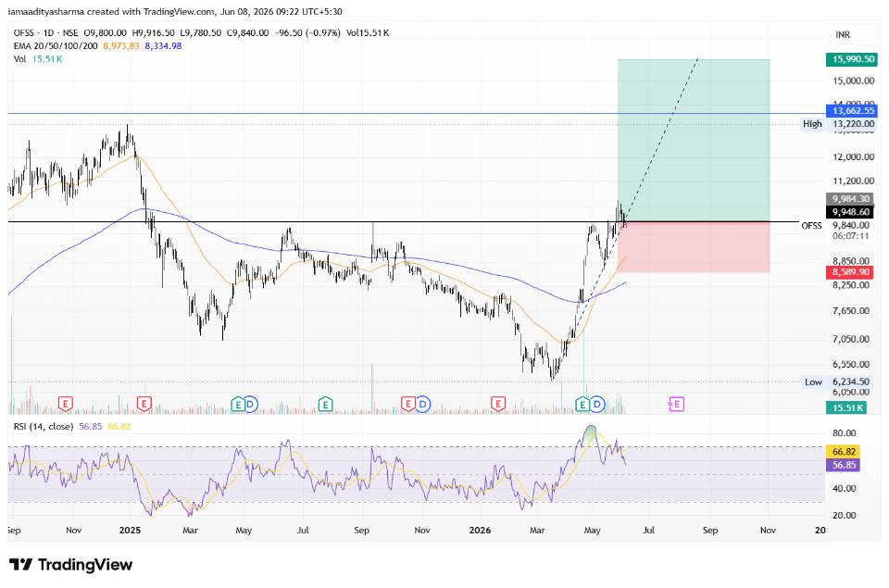Viewport: 889px width, 588px height.
Task: Click the blue 13,662.55 price label
Action: click(x=853, y=110)
